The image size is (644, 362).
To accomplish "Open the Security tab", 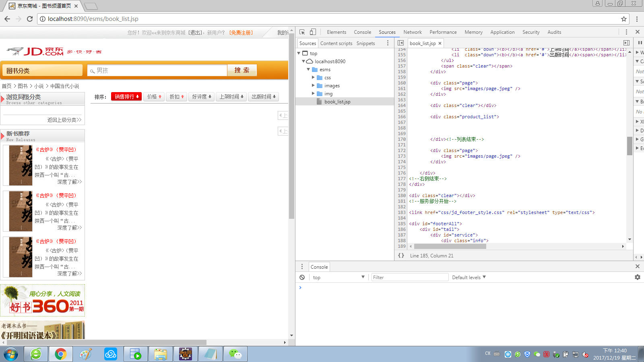I will (531, 32).
